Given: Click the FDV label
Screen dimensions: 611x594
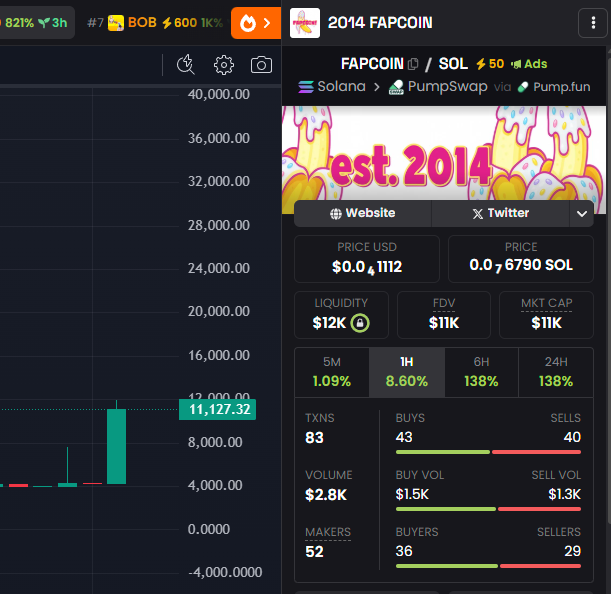Looking at the screenshot, I should [x=444, y=303].
